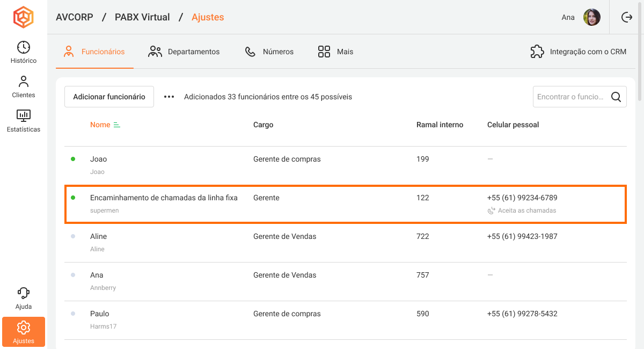Open Histórico from the sidebar
The image size is (644, 349).
click(x=24, y=53)
